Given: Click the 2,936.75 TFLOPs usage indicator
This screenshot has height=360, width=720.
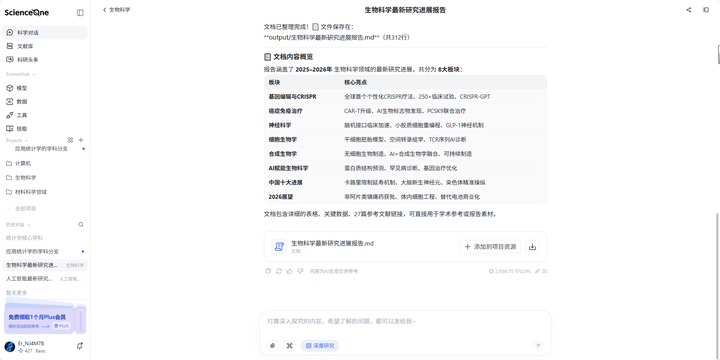Looking at the screenshot, I should click(x=509, y=271).
